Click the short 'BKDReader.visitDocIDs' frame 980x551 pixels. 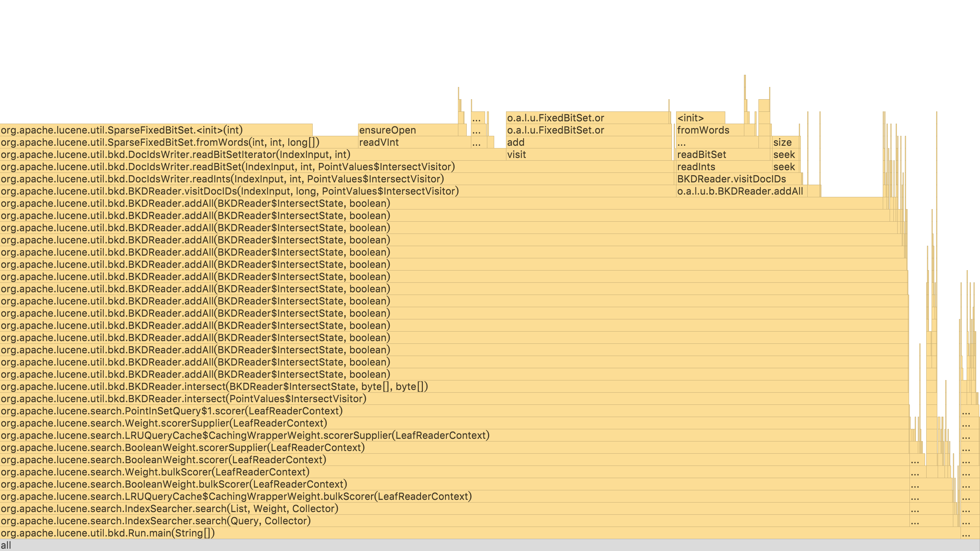(739, 179)
